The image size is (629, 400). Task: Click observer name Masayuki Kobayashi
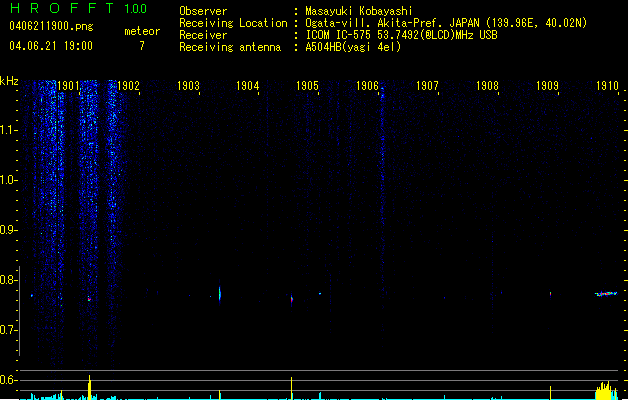pyautogui.click(x=359, y=11)
